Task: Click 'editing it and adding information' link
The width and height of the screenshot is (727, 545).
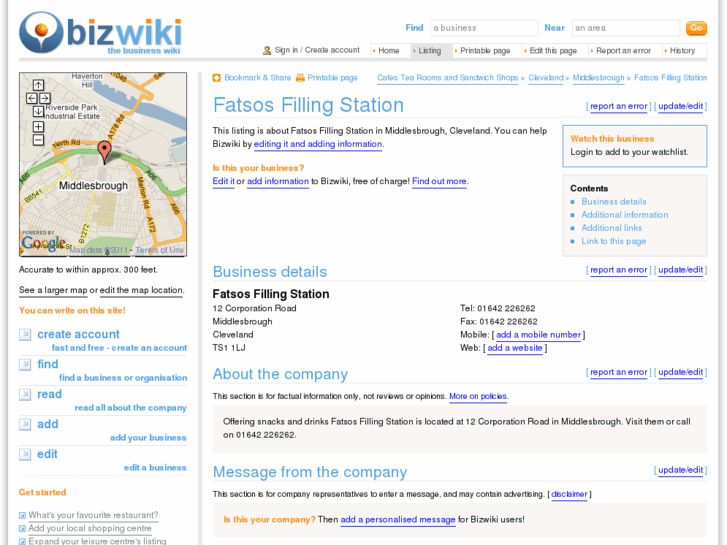Action: tap(318, 144)
